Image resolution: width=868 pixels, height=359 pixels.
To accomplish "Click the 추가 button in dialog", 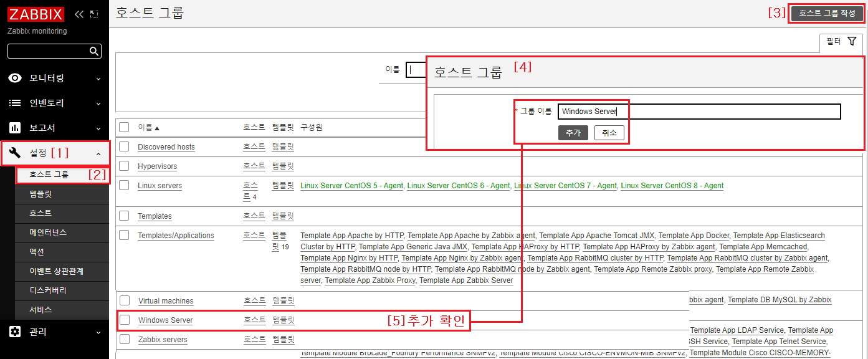I will pyautogui.click(x=573, y=133).
